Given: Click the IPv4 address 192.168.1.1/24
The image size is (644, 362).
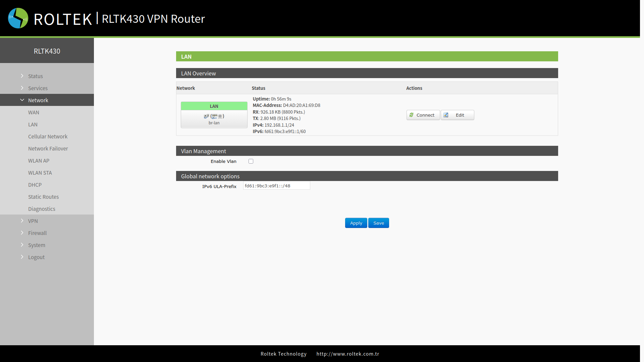Looking at the screenshot, I should (279, 125).
